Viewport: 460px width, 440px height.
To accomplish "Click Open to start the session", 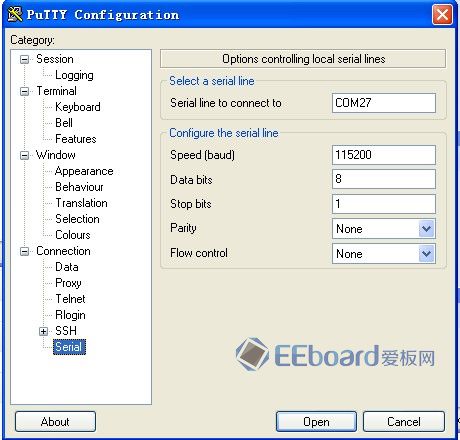I will pos(316,422).
